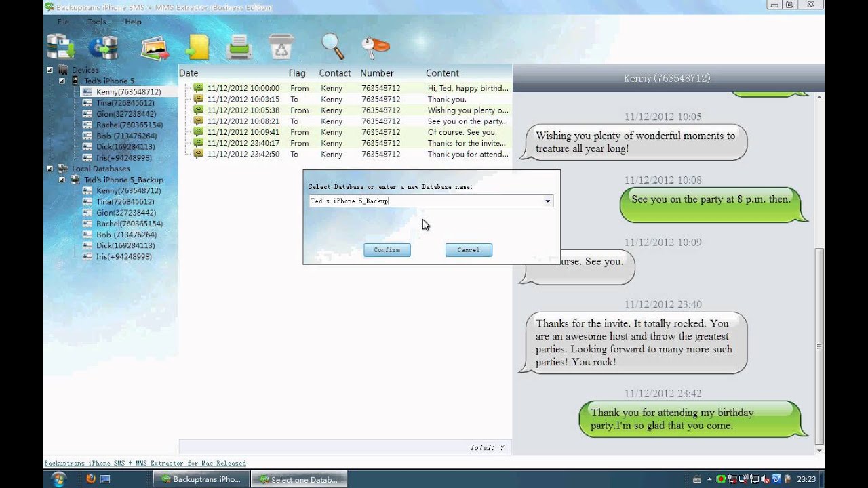Viewport: 868px width, 488px height.
Task: Select Tina(726845612) under Ted's iPhone 5_Backup
Action: click(x=125, y=201)
